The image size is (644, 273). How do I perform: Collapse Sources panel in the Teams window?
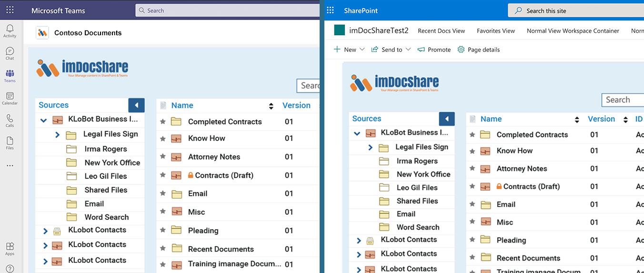(x=136, y=105)
